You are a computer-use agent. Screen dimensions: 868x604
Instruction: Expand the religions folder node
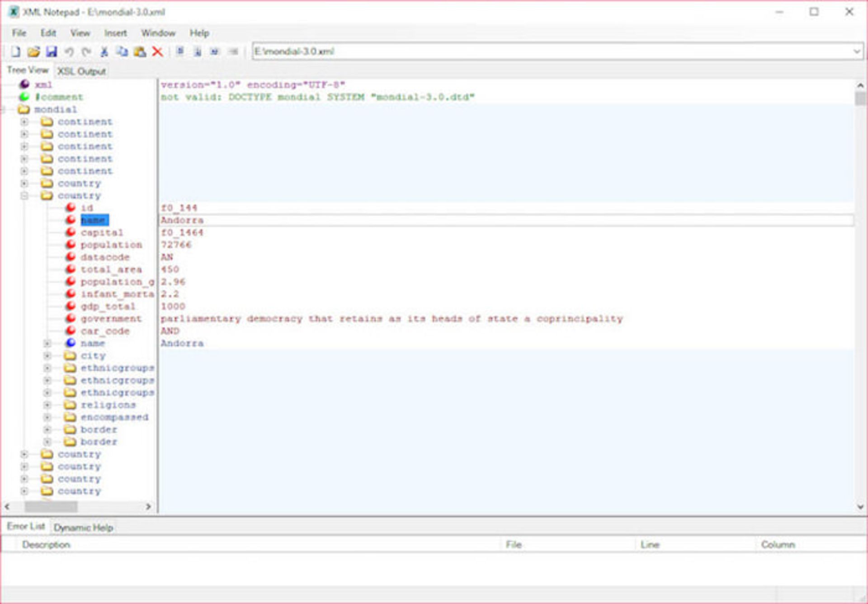coord(47,405)
